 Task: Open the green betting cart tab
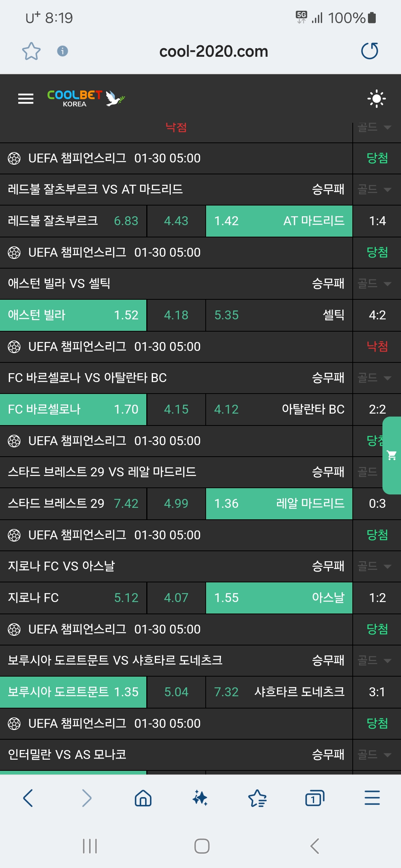(x=392, y=455)
